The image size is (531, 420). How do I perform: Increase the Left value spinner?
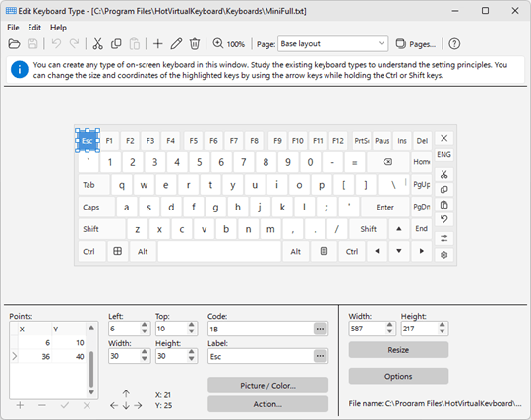(x=145, y=325)
